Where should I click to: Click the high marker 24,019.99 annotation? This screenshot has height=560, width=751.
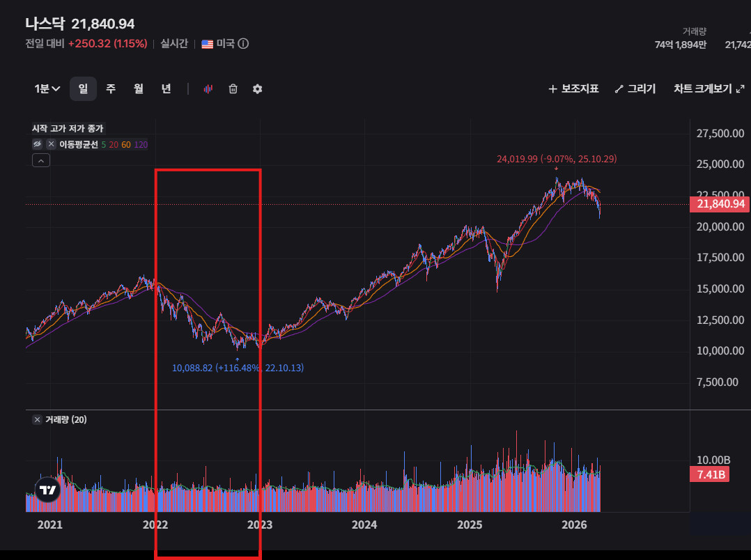557,159
